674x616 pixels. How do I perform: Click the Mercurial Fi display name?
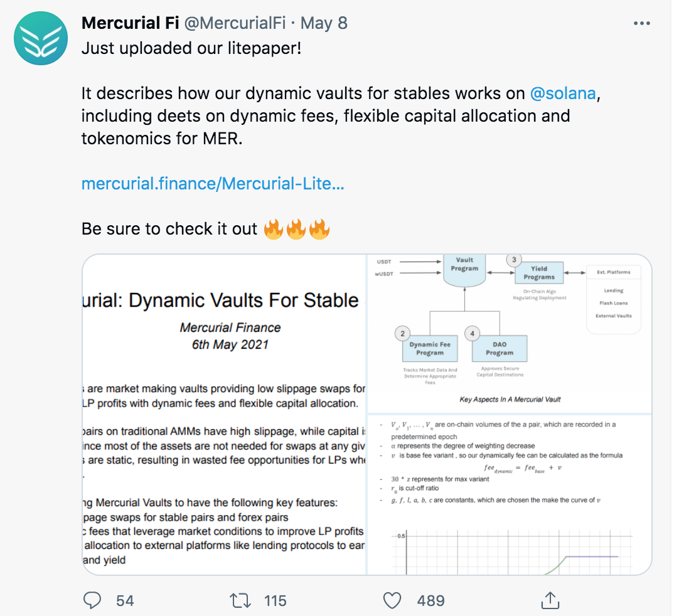(131, 24)
